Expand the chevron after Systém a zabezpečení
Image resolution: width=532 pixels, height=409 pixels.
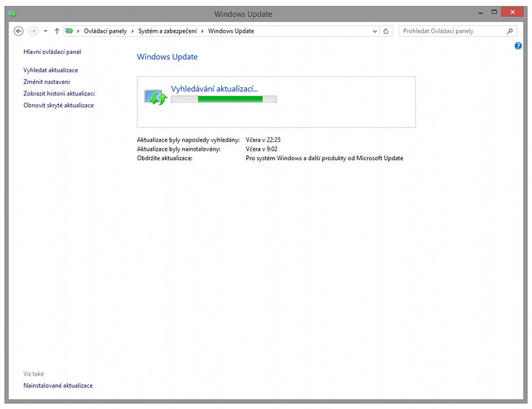pos(203,31)
